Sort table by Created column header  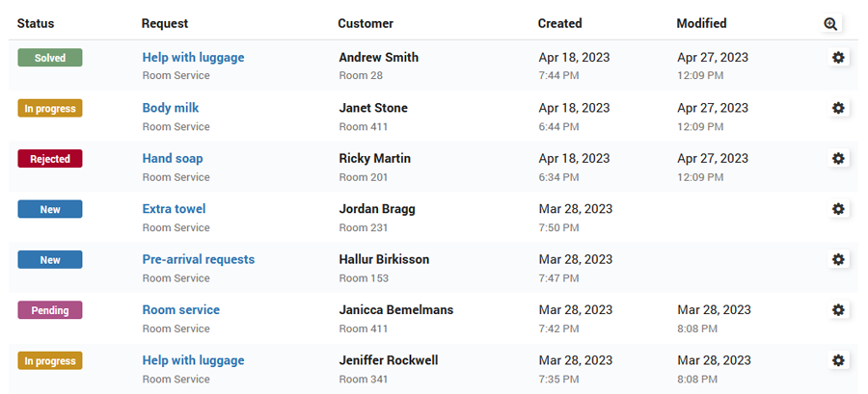coord(559,23)
